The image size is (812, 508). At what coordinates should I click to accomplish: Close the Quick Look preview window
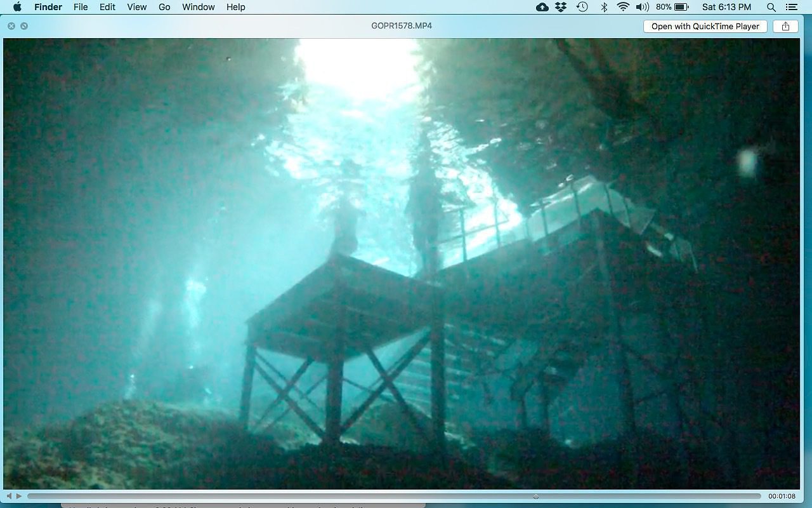click(11, 26)
